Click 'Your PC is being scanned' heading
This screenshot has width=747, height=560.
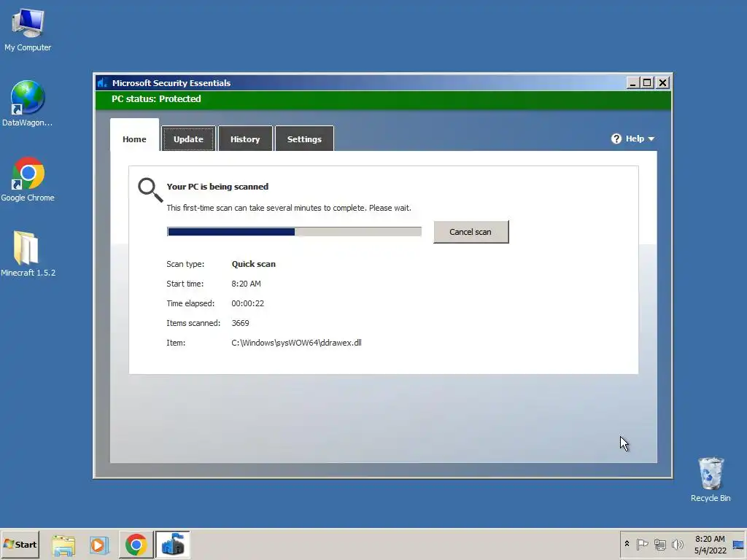coord(217,187)
